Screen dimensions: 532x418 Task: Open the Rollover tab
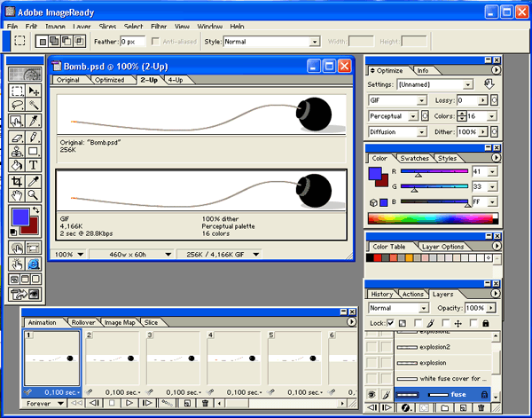click(83, 322)
